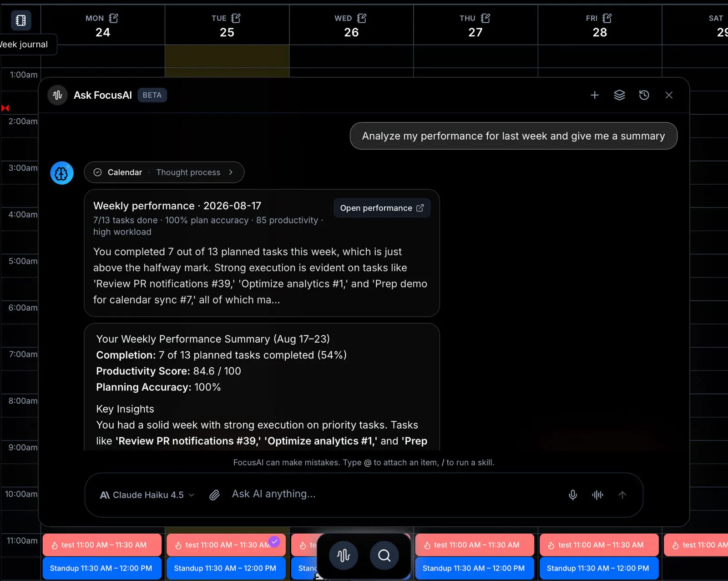
Task: Click the red current-time marker
Action: tap(5, 108)
